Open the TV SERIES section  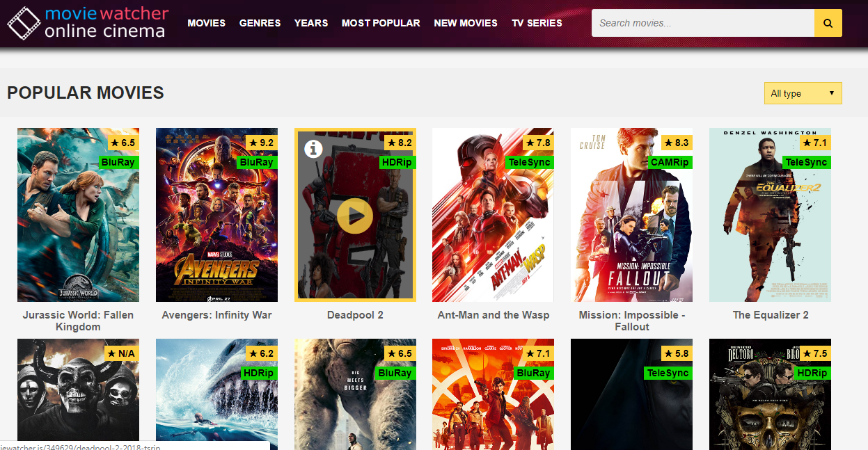click(537, 23)
